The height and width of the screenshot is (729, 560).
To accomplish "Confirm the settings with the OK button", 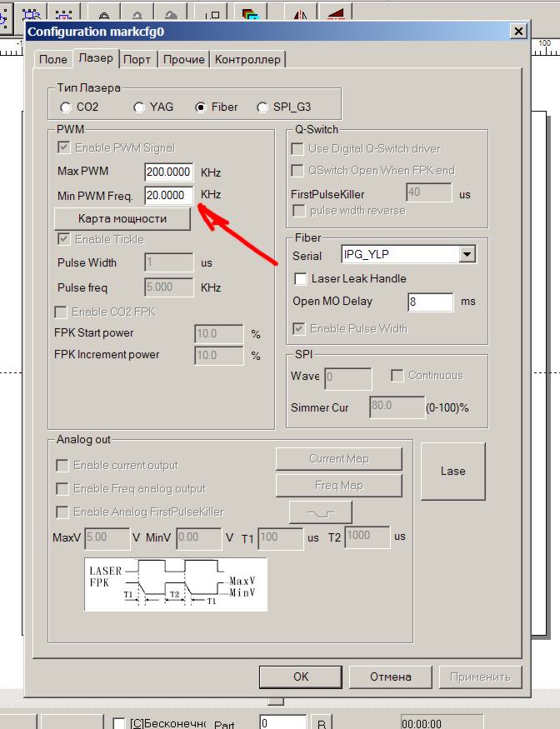I will pos(301,677).
